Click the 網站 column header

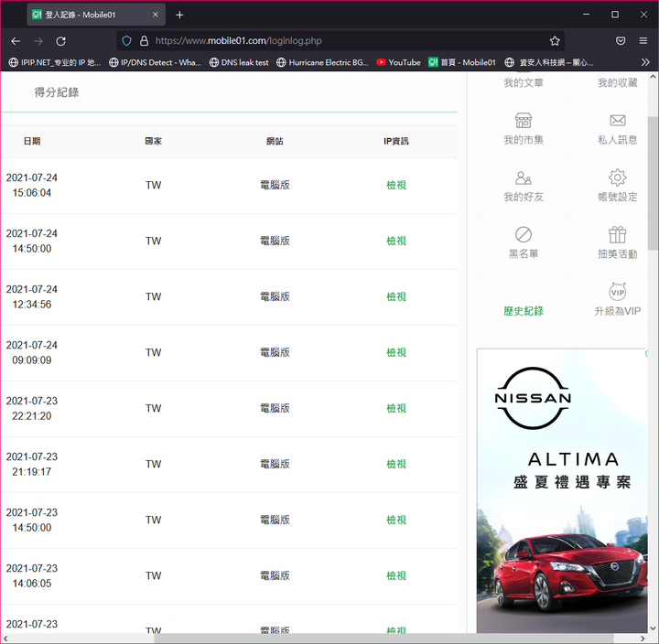coord(275,141)
